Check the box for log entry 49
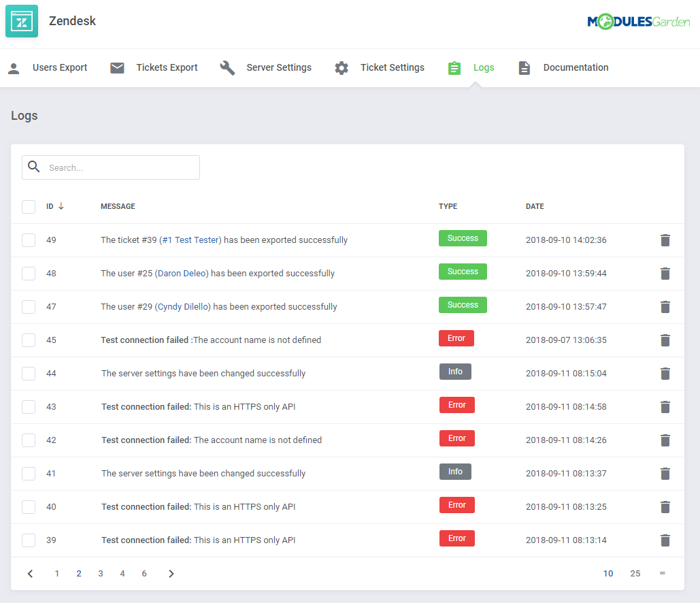The height and width of the screenshot is (603, 700). tap(29, 240)
